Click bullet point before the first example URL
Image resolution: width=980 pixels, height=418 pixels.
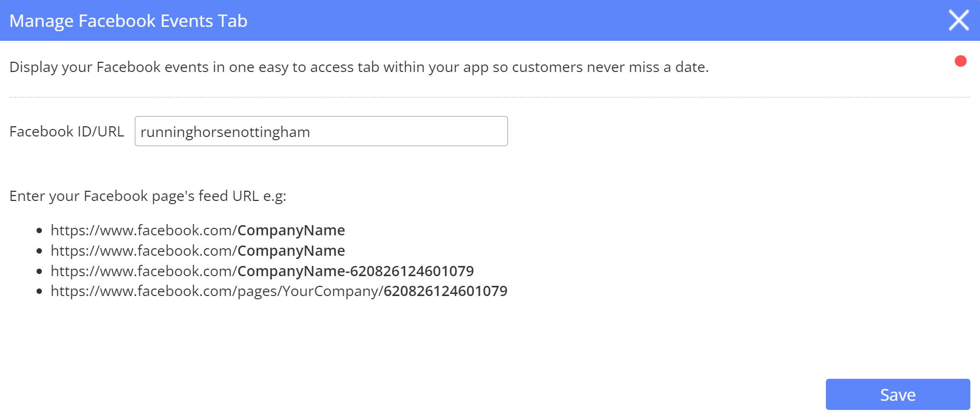(39, 231)
